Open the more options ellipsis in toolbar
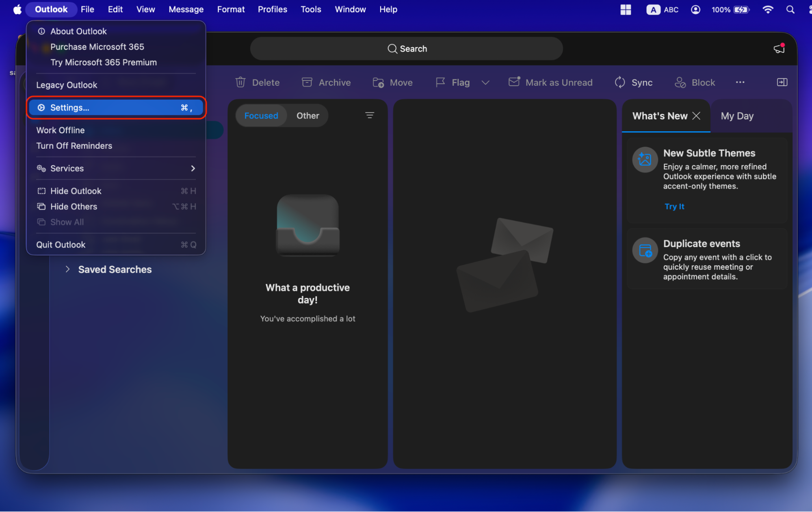This screenshot has height=512, width=812. [x=740, y=82]
